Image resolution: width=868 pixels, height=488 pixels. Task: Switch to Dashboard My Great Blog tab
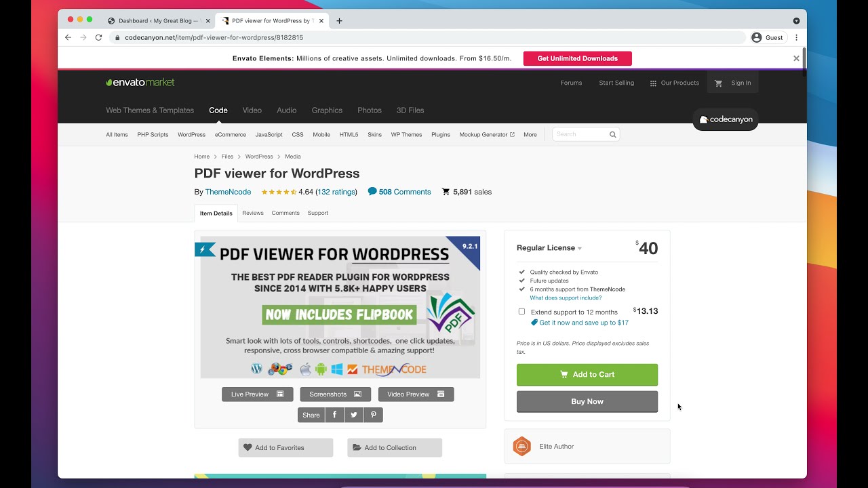click(x=159, y=21)
